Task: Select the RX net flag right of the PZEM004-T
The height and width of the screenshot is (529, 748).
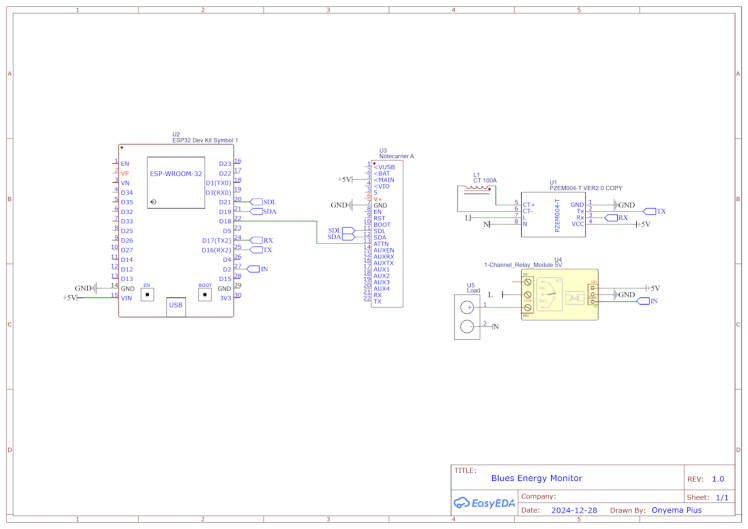Action: 616,218
